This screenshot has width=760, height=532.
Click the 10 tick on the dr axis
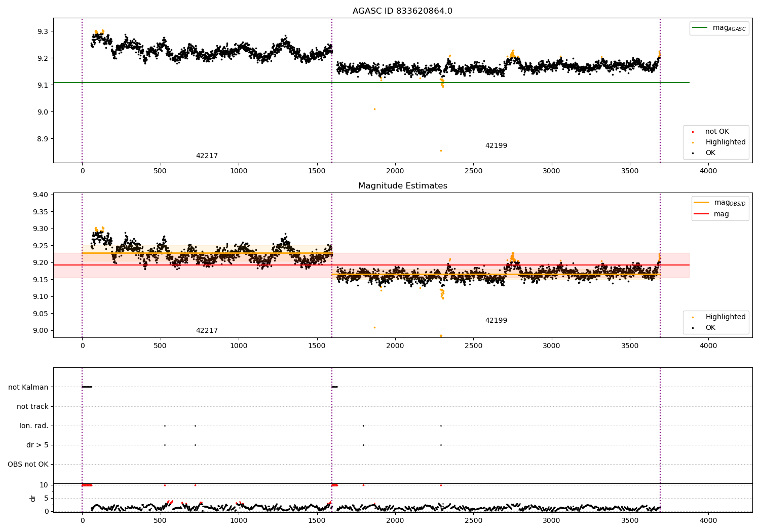pos(44,485)
